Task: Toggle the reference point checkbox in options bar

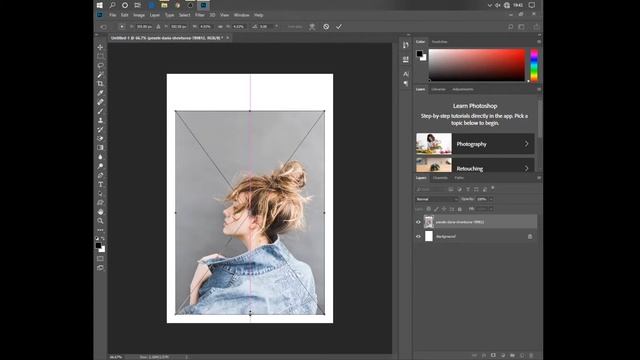Action: coord(122,27)
